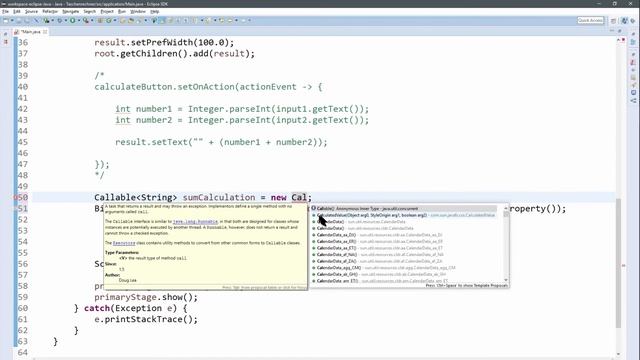Click the Open Perspective icon

coord(613,21)
